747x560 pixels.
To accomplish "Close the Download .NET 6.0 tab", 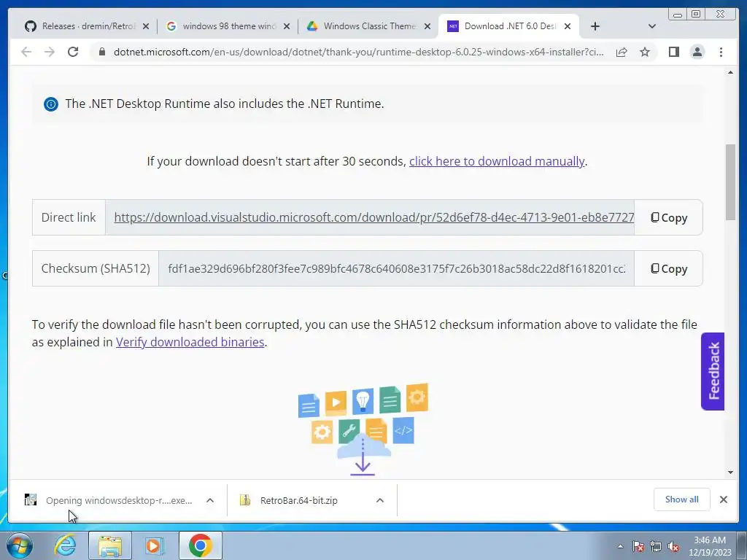I will coord(568,26).
